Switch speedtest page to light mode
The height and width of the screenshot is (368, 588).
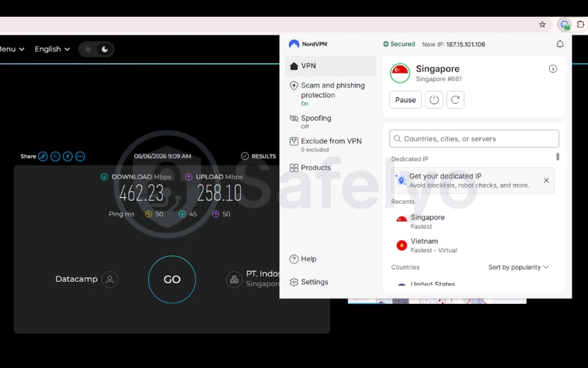[87, 49]
